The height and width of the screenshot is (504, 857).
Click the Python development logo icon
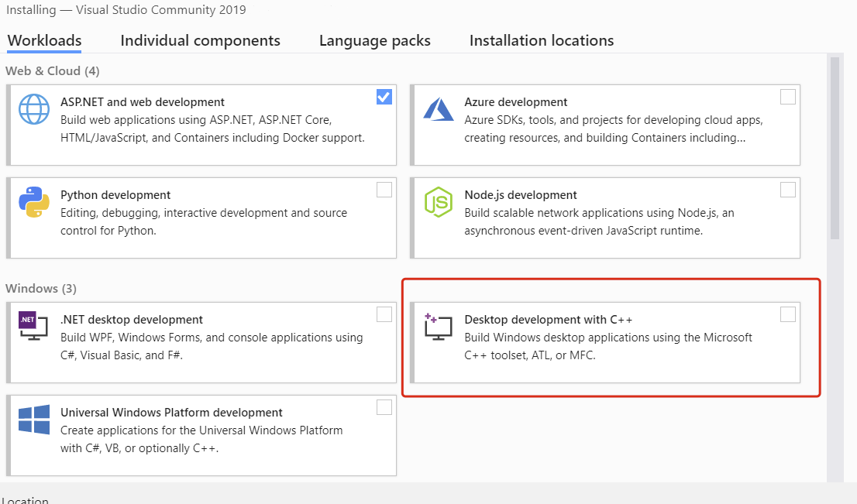[34, 202]
